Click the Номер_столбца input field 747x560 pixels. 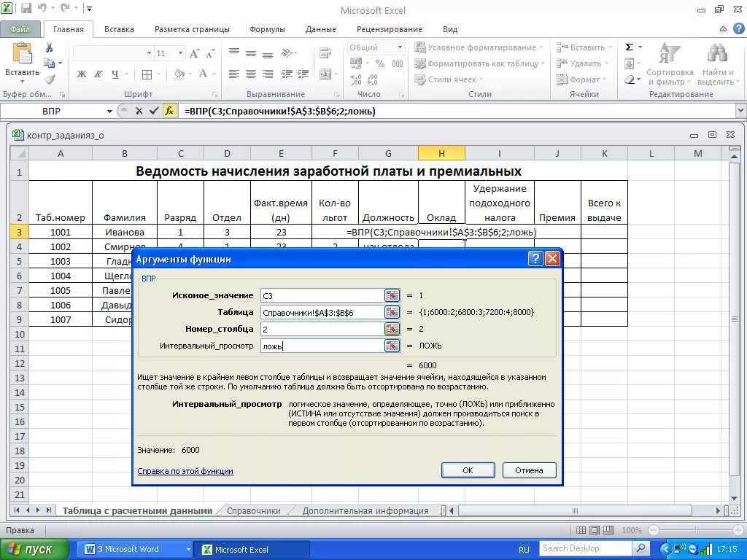click(322, 329)
